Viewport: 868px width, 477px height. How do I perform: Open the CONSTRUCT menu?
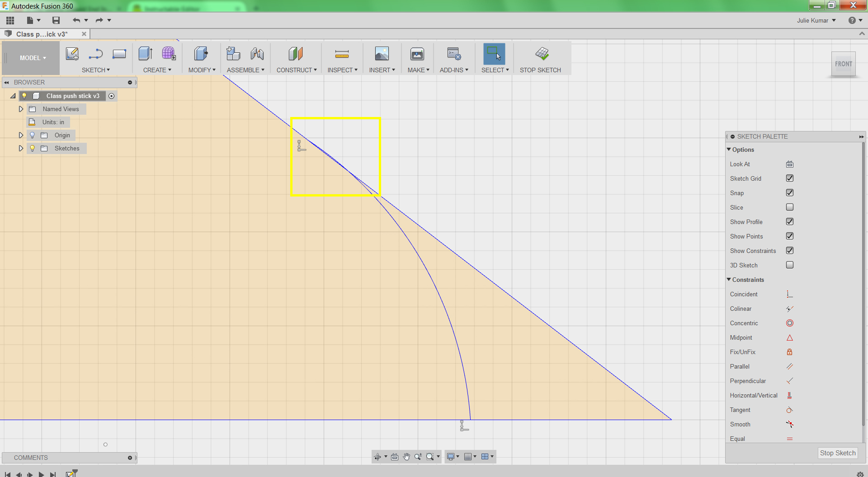tap(297, 70)
